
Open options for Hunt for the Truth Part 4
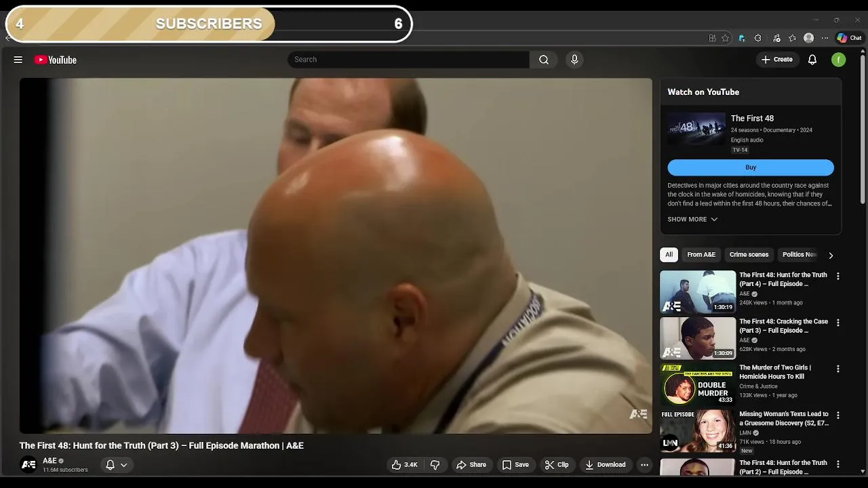coord(837,277)
